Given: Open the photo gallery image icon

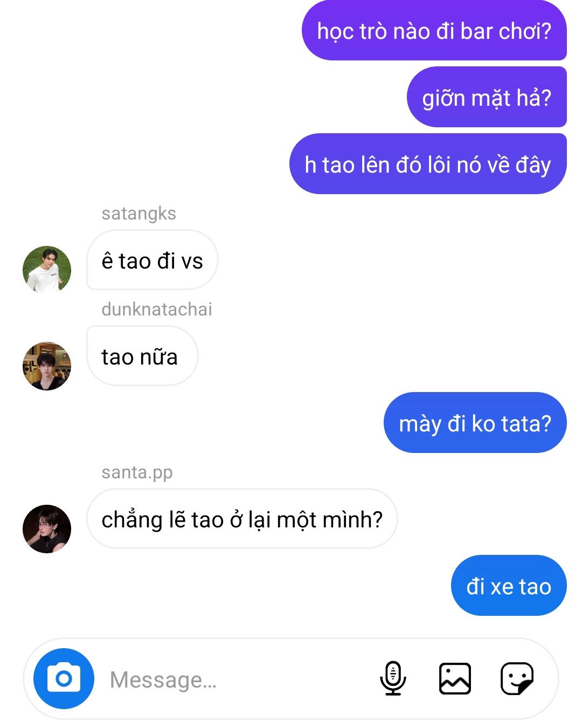Looking at the screenshot, I should tap(455, 678).
